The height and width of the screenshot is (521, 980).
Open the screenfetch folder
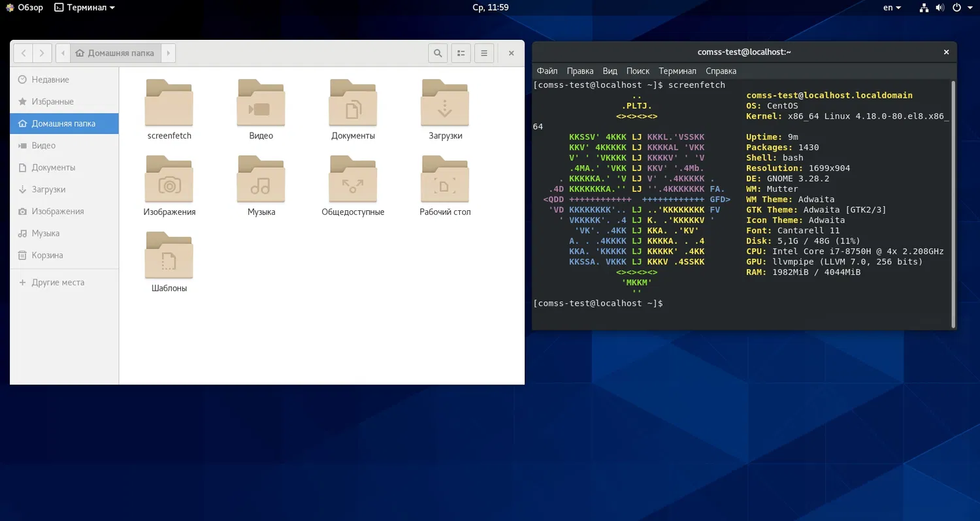[169, 103]
